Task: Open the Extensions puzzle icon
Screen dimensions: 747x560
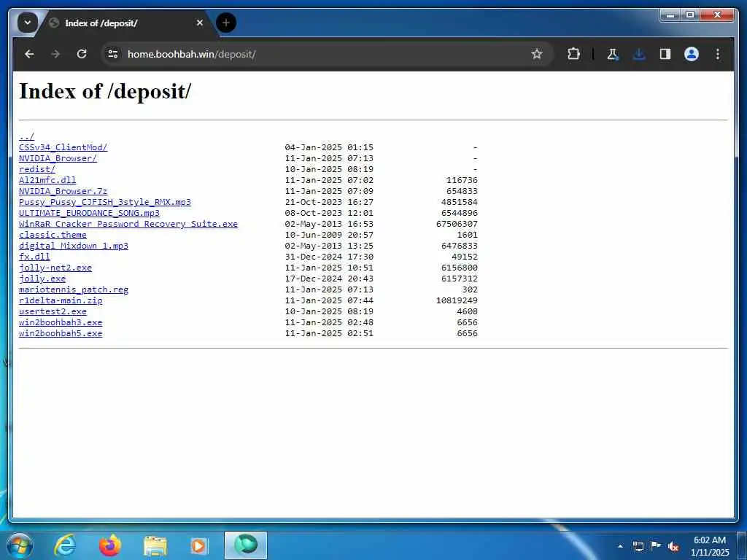Action: 573,54
